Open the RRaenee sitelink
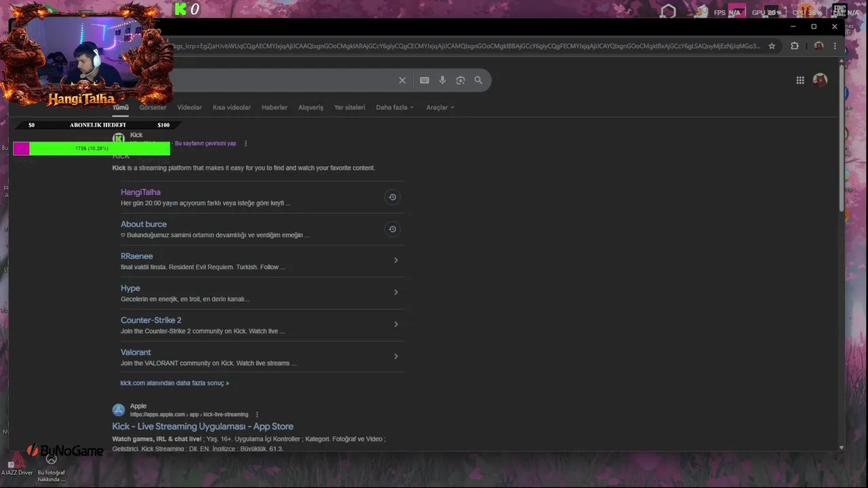 136,256
